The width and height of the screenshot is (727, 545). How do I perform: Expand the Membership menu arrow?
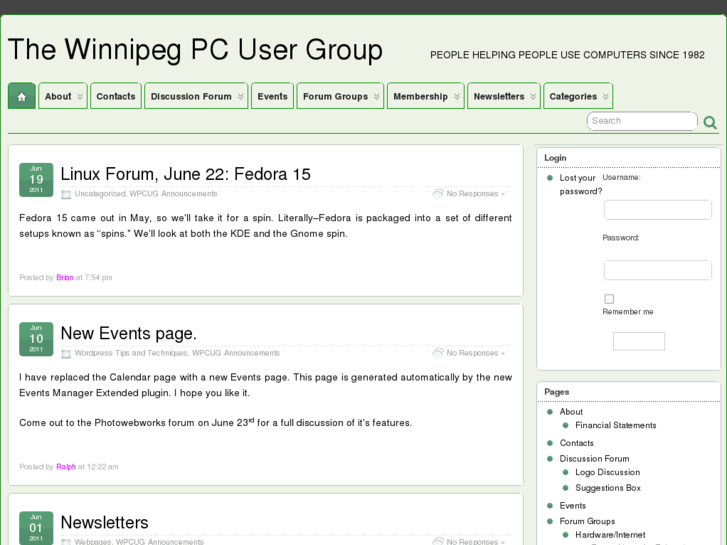457,96
